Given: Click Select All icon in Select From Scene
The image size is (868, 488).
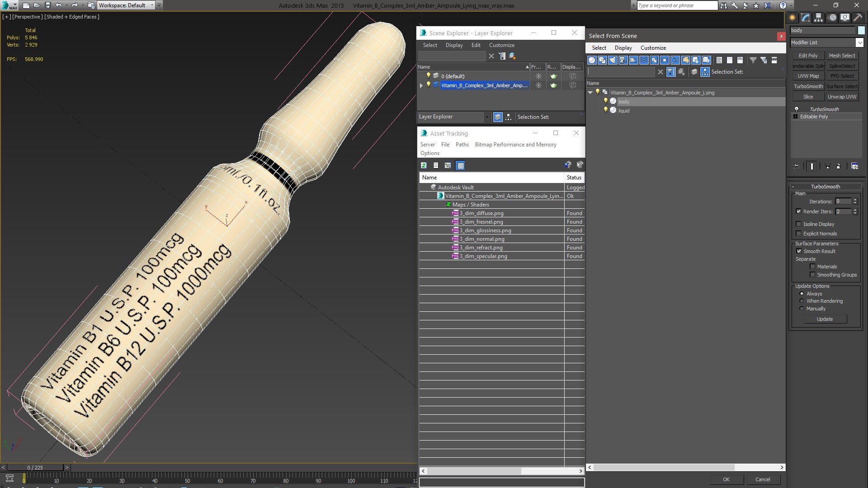Looking at the screenshot, I should click(x=719, y=60).
